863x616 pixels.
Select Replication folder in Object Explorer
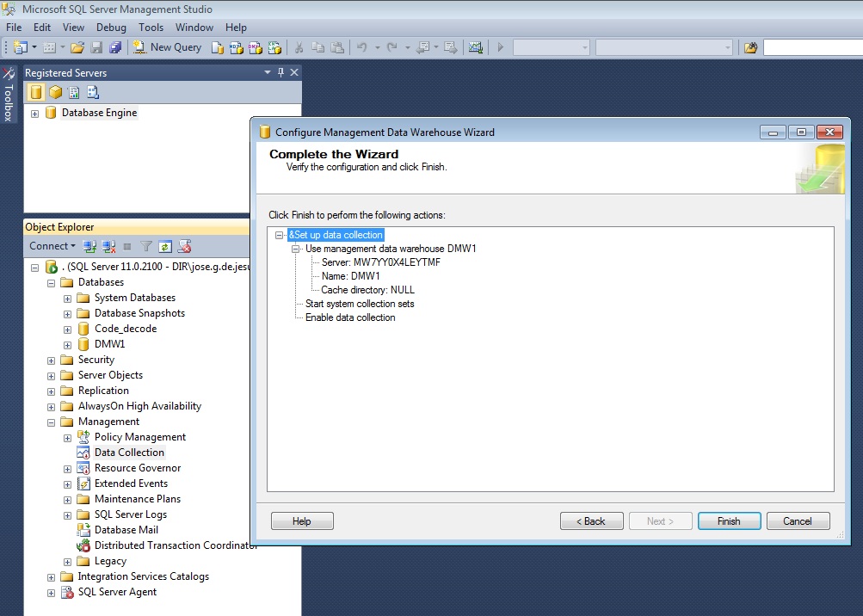pos(103,391)
